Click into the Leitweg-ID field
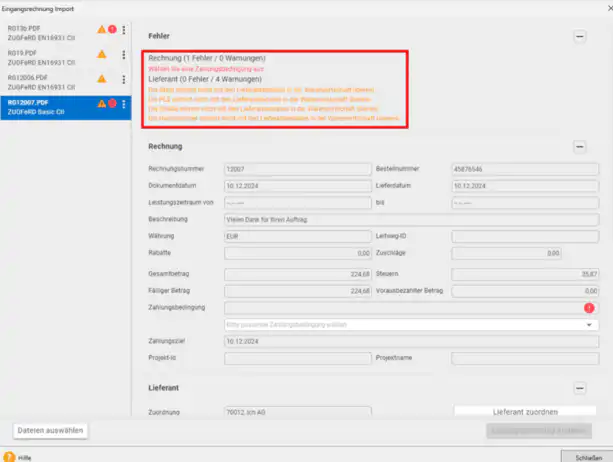The height and width of the screenshot is (462, 613). (525, 236)
